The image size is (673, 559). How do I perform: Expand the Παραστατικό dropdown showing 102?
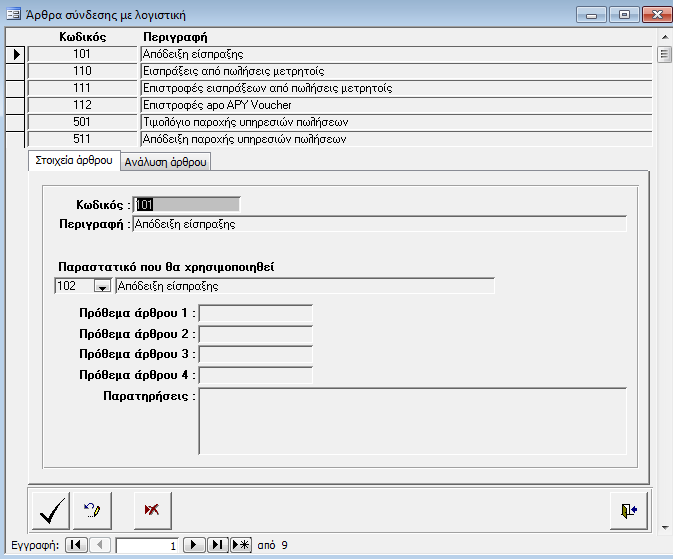point(101,287)
